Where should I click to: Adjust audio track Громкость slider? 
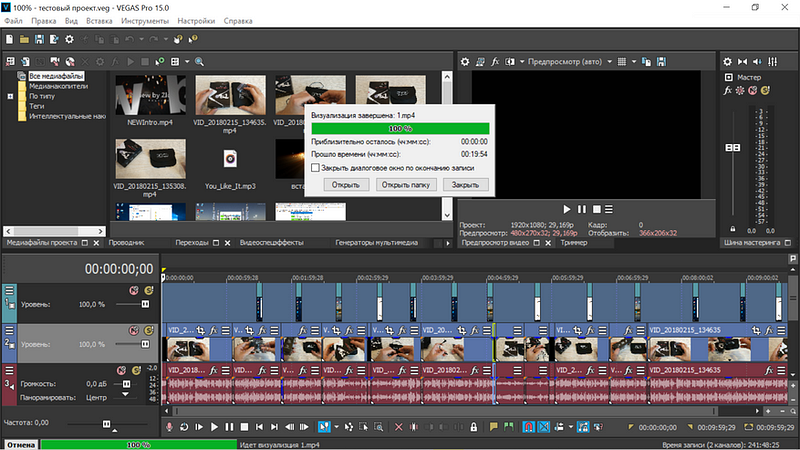(x=127, y=384)
